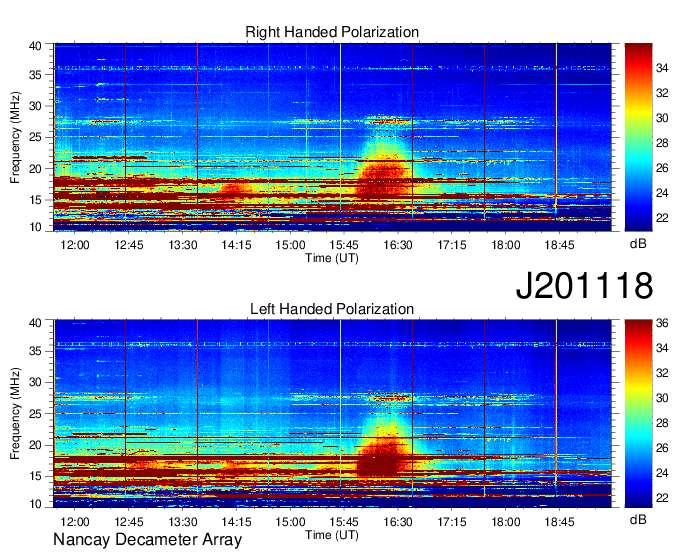
Task: Click the "25" frequency tick of the upper plot
Action: coord(36,137)
